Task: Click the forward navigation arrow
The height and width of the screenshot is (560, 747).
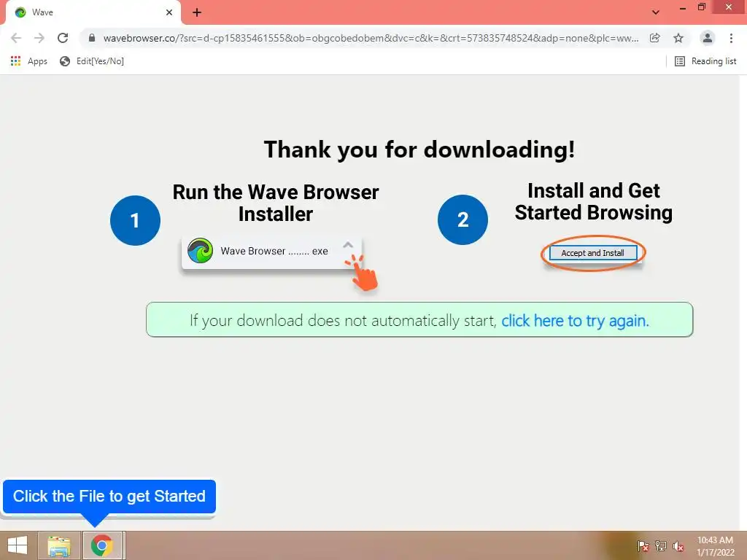Action: pyautogui.click(x=39, y=38)
